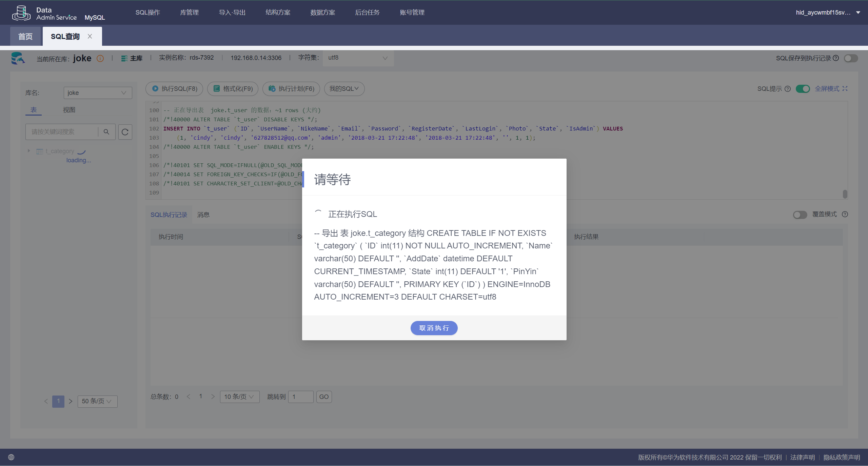Go to next page in table list pager
The height and width of the screenshot is (466, 868).
71,401
